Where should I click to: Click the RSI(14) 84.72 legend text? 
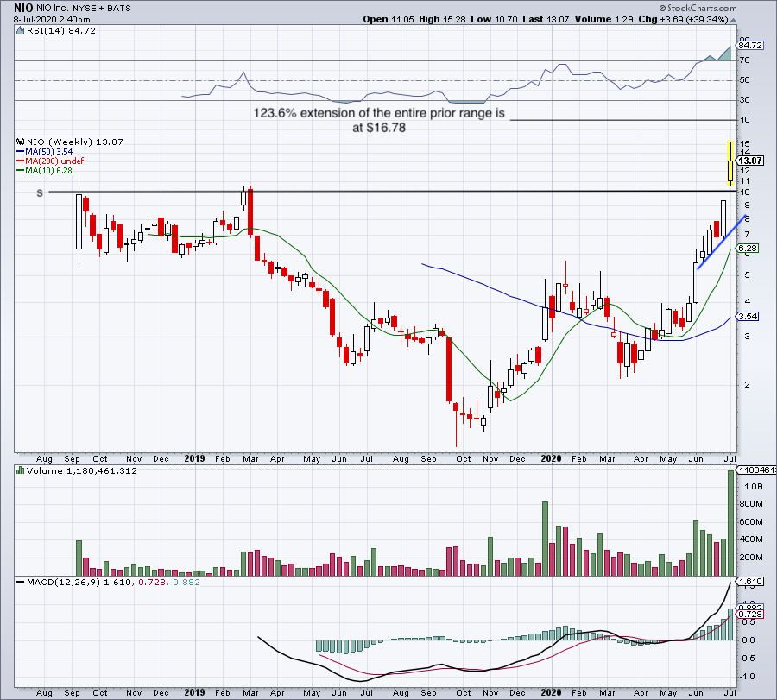(61, 31)
